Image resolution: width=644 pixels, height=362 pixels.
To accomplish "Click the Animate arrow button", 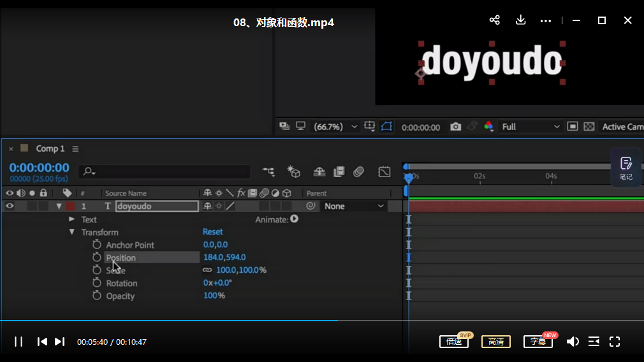I will pyautogui.click(x=295, y=219).
